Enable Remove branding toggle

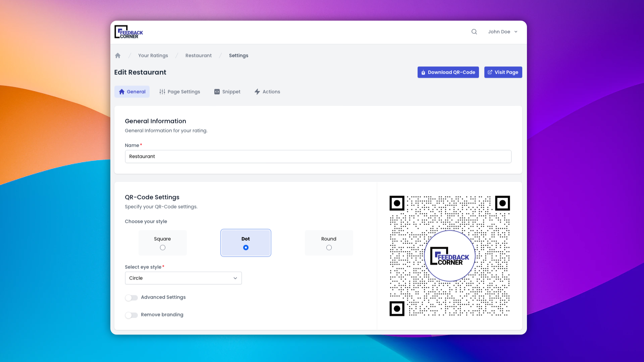pyautogui.click(x=131, y=315)
